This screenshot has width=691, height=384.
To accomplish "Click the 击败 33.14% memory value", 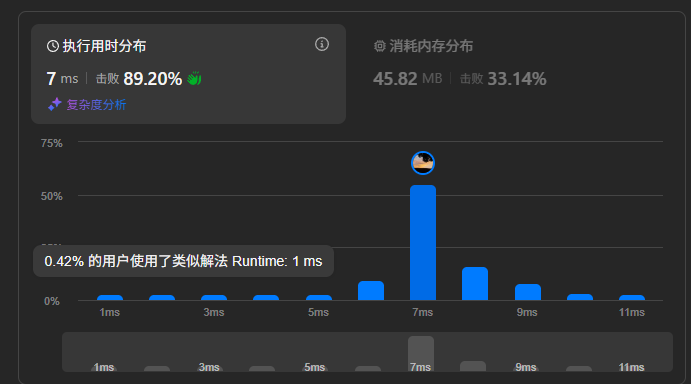I will [503, 79].
